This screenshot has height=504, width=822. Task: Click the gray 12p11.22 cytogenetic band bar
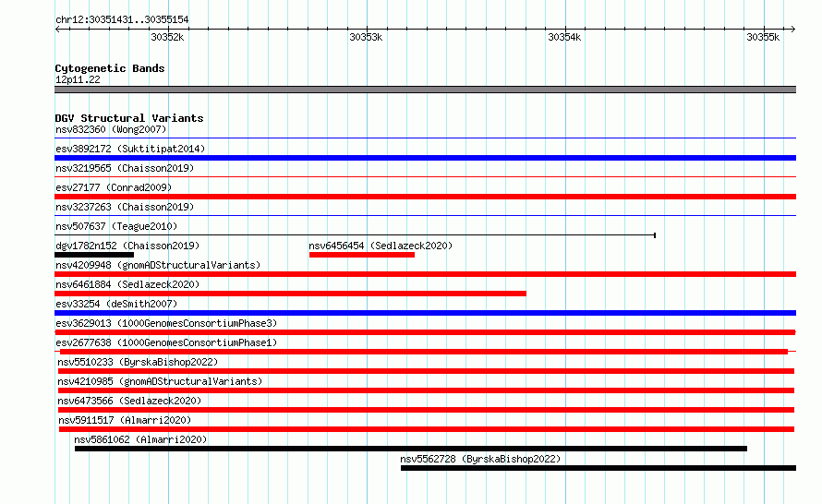(425, 90)
